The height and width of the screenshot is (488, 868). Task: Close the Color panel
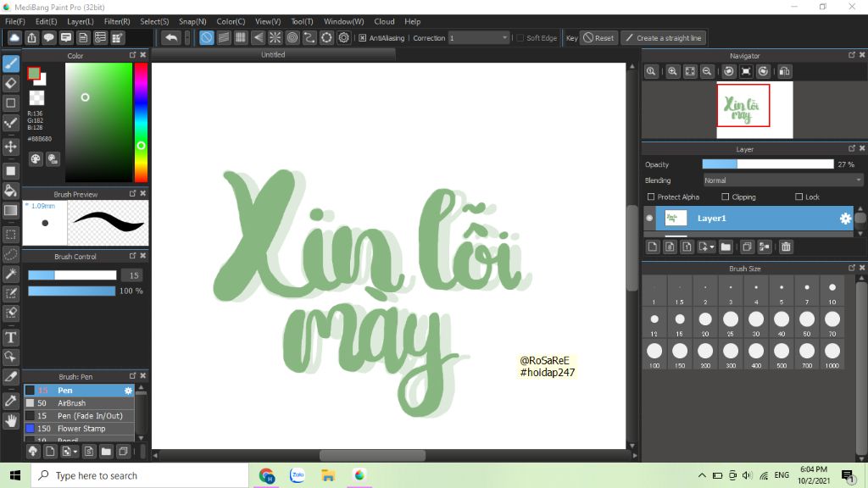(x=143, y=55)
